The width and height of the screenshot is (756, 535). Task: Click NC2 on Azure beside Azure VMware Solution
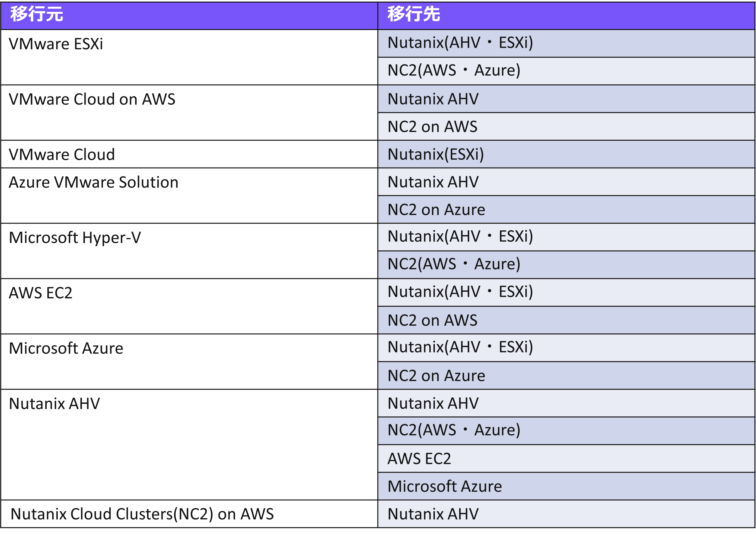[x=436, y=210]
